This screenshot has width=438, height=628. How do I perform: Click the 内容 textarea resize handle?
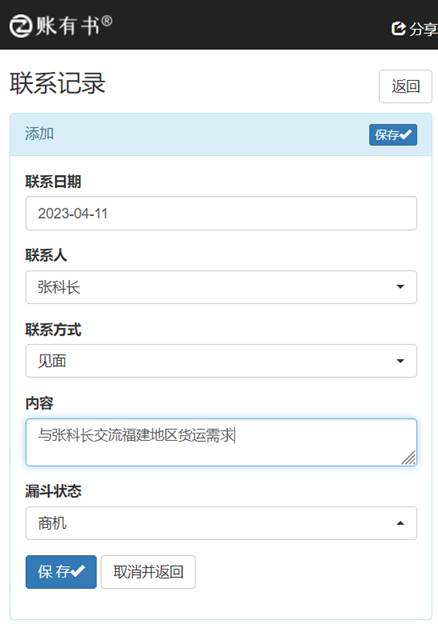(409, 457)
